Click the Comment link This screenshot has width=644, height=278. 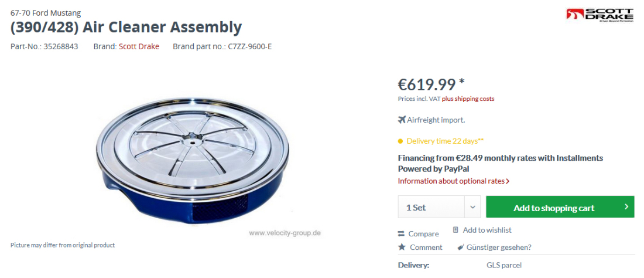426,247
